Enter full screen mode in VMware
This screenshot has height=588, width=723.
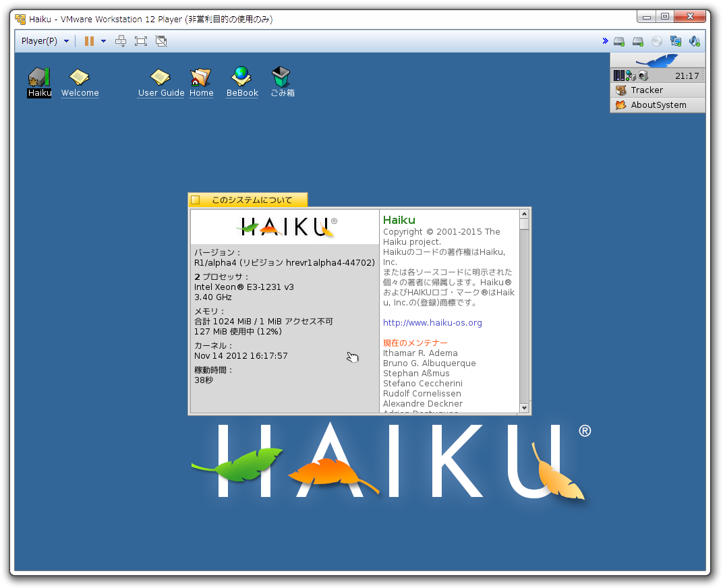141,41
